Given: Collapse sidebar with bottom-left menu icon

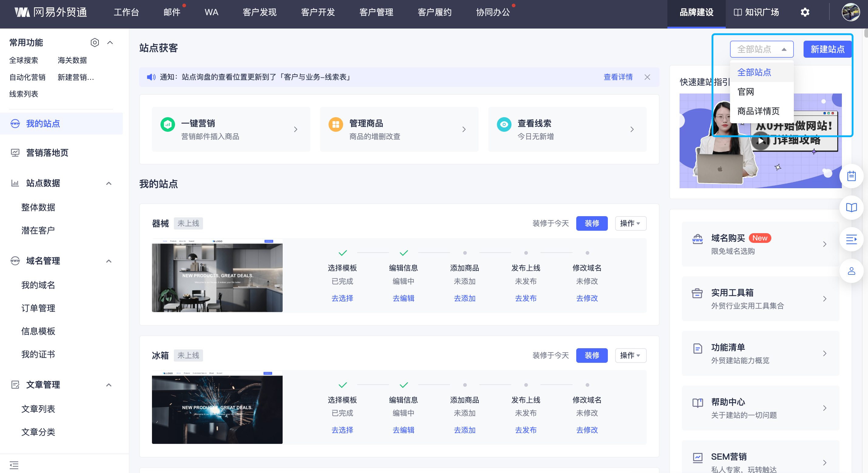Looking at the screenshot, I should (14, 465).
